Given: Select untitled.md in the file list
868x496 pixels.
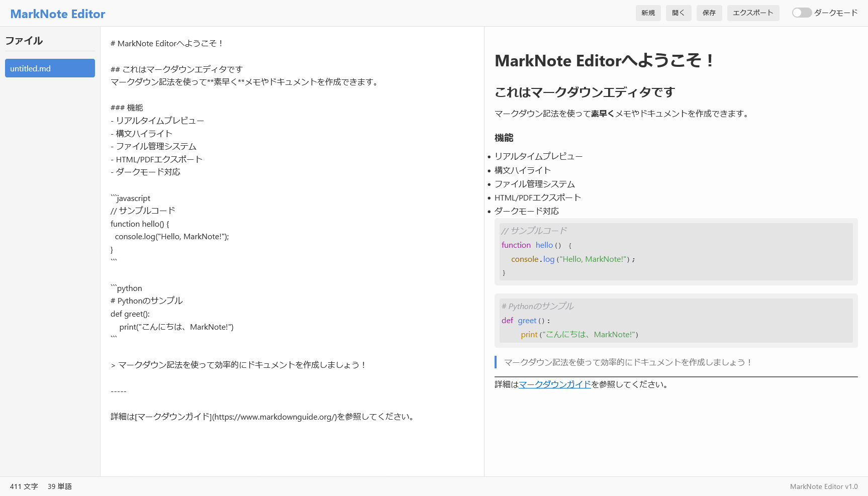Looking at the screenshot, I should tap(50, 68).
